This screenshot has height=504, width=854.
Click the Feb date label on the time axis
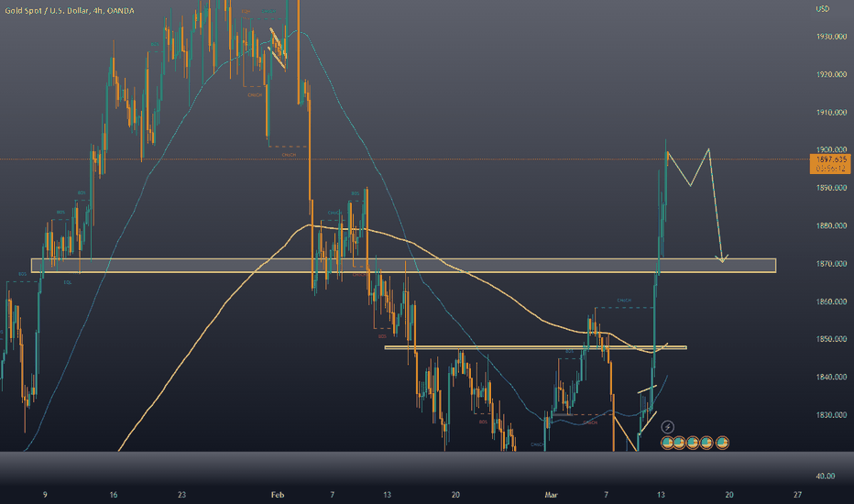click(278, 495)
